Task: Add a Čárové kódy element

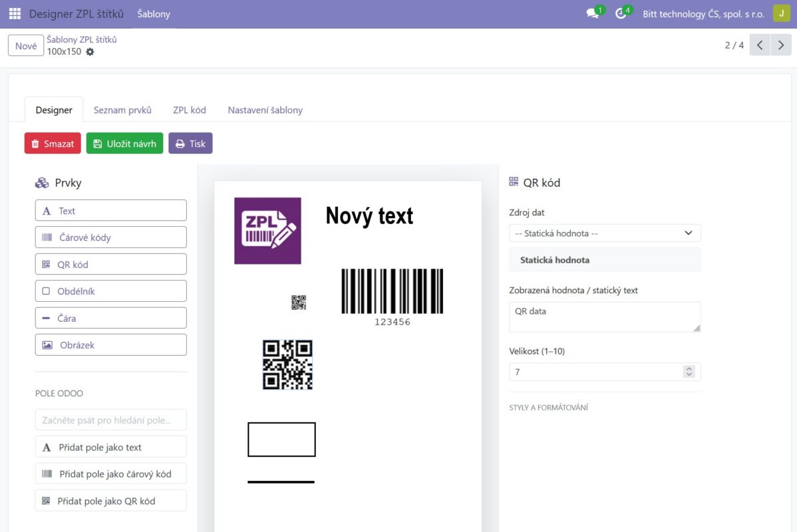Action: click(111, 237)
